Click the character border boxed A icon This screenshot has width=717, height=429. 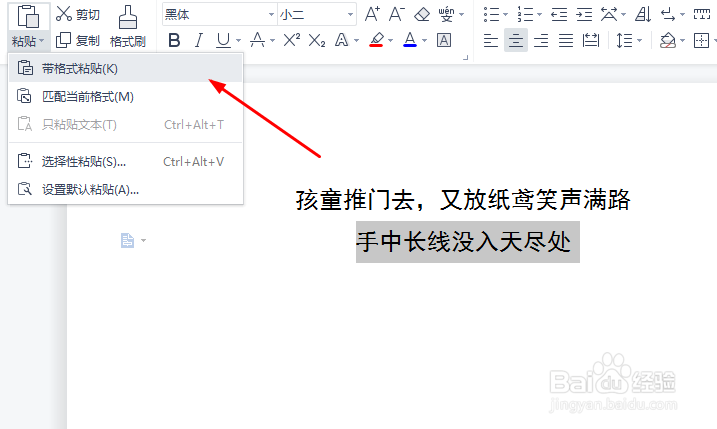click(x=444, y=41)
